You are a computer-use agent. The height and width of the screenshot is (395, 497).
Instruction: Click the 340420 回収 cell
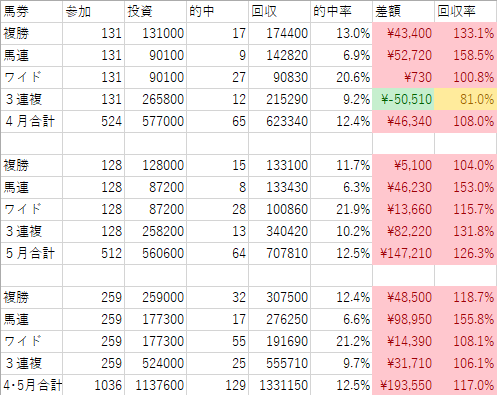pos(279,231)
